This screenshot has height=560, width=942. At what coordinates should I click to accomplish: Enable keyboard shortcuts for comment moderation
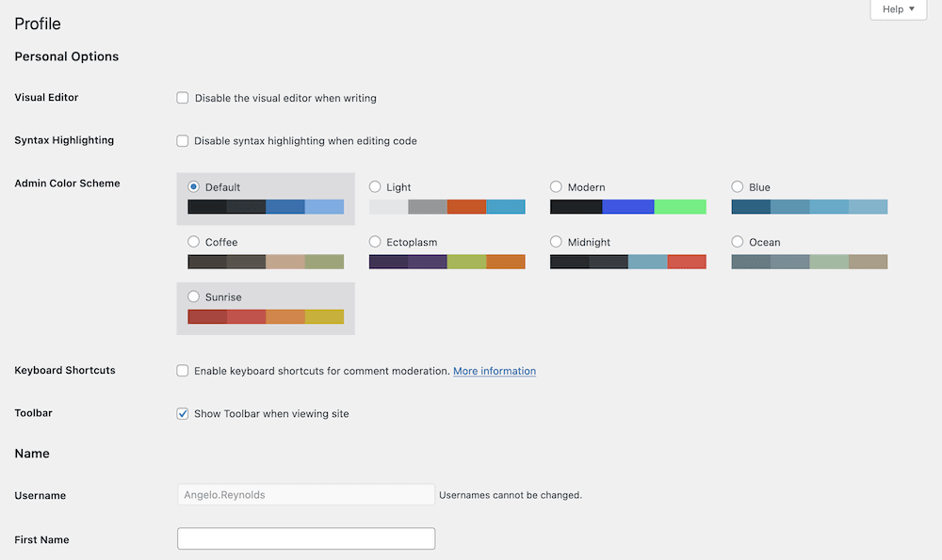[183, 370]
